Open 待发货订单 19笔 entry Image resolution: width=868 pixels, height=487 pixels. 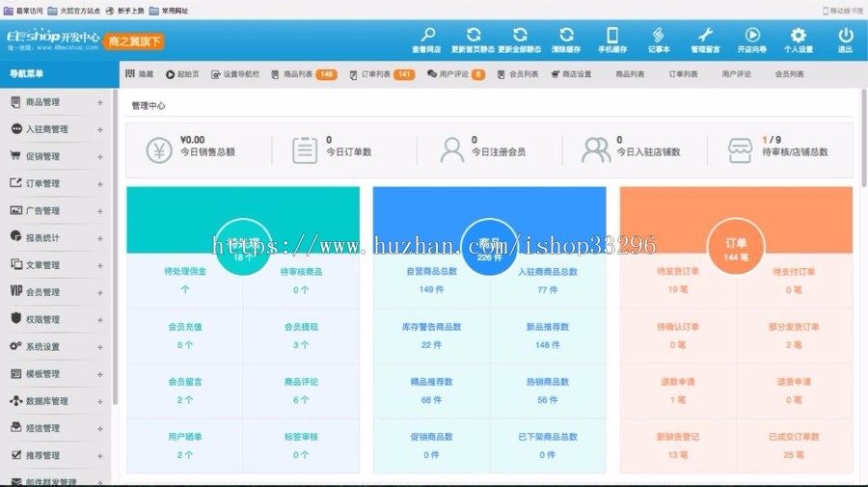678,280
